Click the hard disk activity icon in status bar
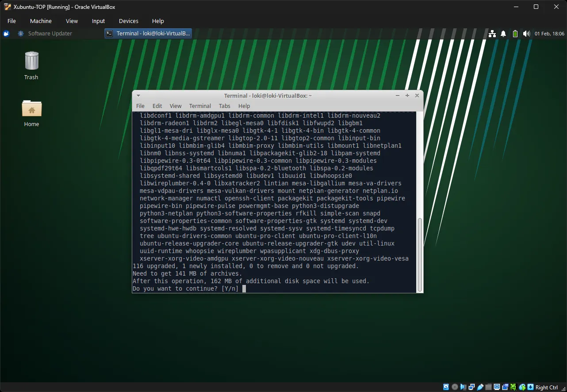 click(446, 387)
